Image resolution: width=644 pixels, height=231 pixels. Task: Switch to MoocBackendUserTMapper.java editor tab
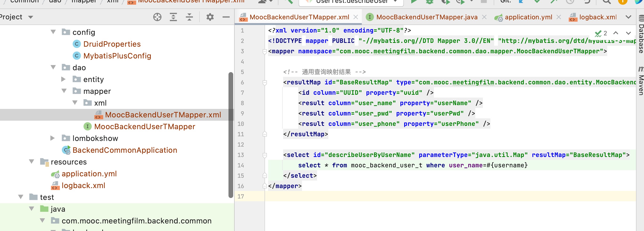coord(427,17)
